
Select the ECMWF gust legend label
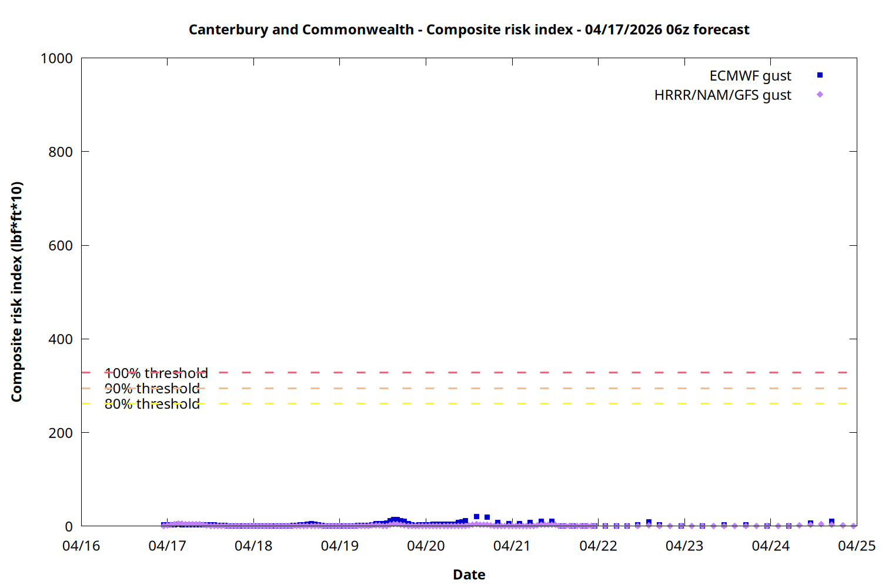(750, 76)
